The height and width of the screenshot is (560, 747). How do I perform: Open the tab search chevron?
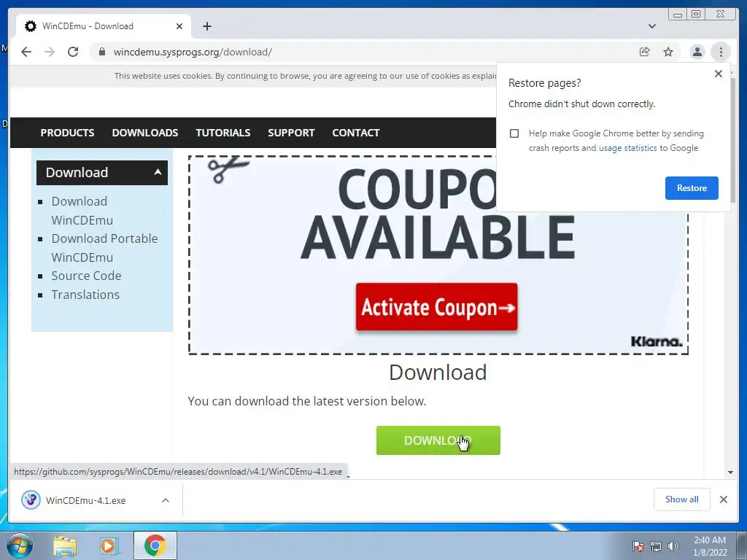652,26
